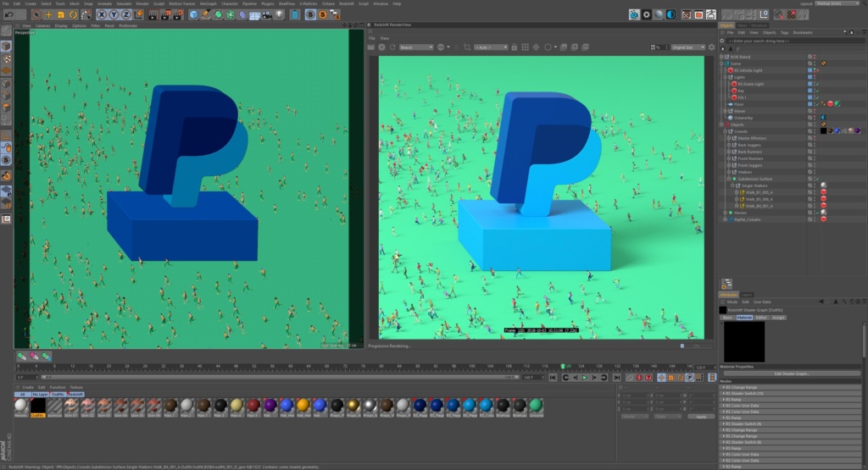Expand the Walkers group in object tree
868x470 pixels.
coord(729,172)
